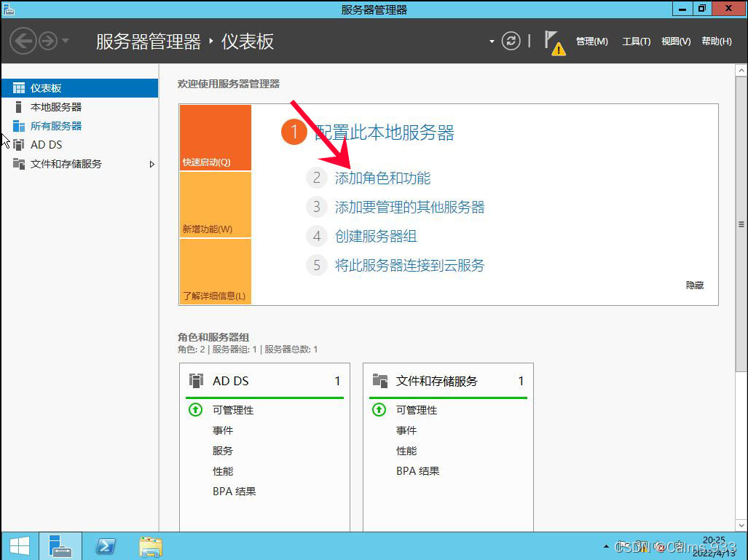Click the 所有服务器 sidebar icon
This screenshot has height=560, width=748.
(19, 126)
